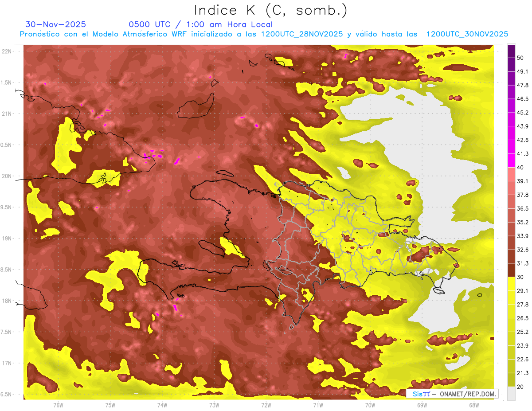Image resolution: width=532 pixels, height=411 pixels.
Task: Click the colorbar value '23.9'
Action: point(523,346)
